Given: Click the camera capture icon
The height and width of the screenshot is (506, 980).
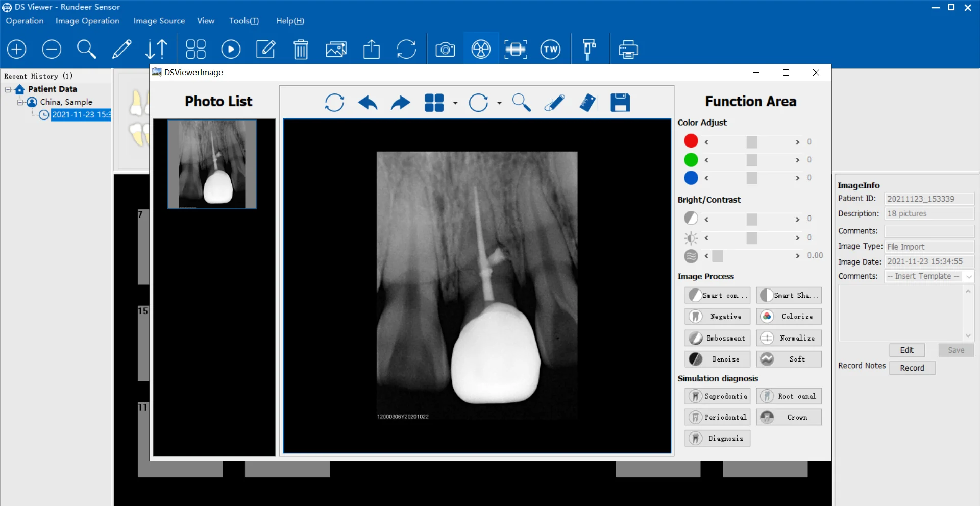Looking at the screenshot, I should pos(445,50).
